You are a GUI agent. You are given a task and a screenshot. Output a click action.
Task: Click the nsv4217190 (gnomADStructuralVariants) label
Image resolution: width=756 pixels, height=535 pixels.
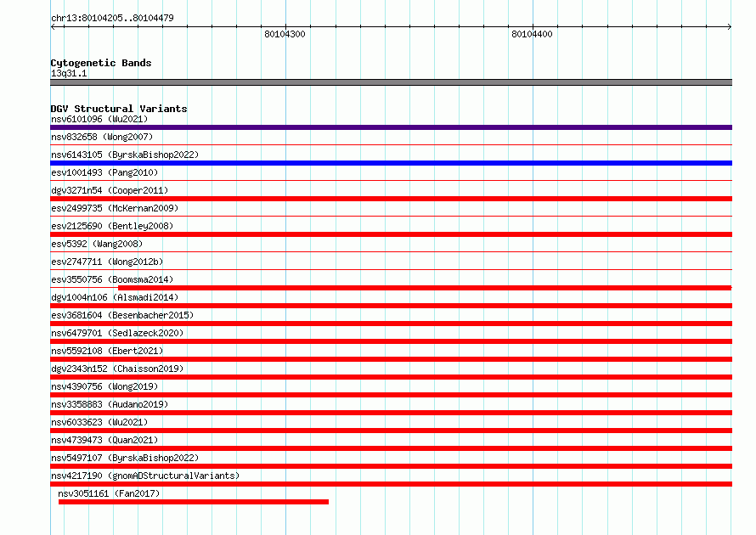(145, 476)
